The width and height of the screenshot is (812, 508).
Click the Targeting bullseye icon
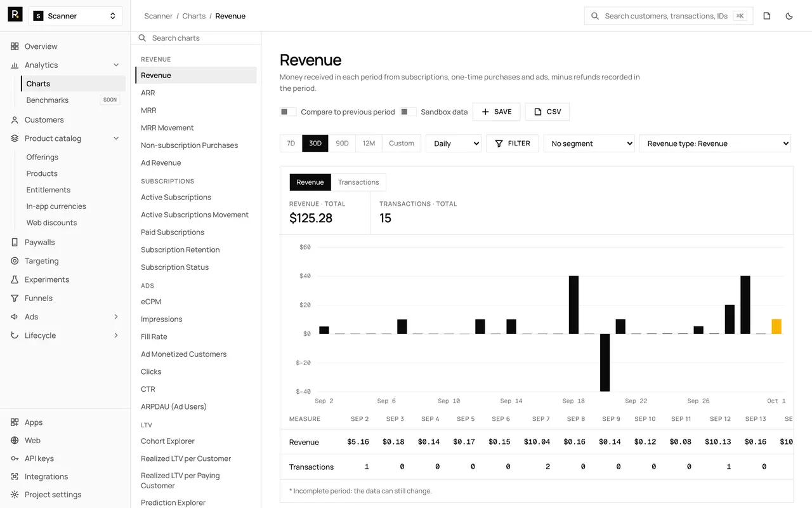tap(15, 261)
